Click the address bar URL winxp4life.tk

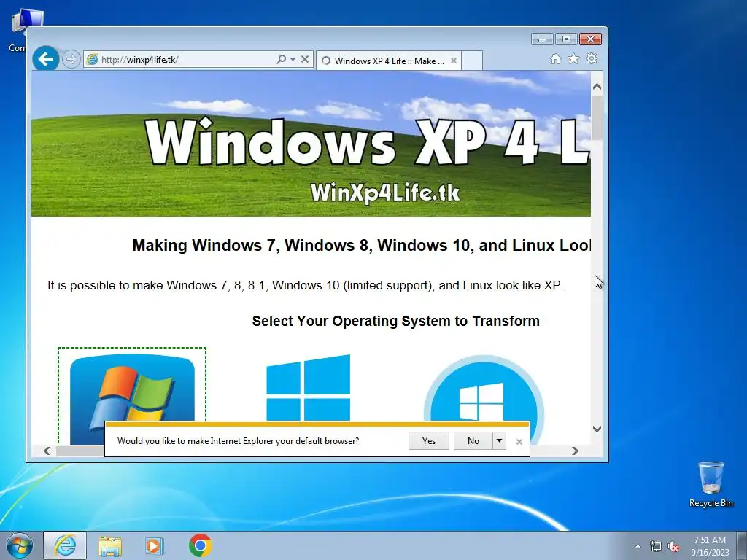pyautogui.click(x=139, y=60)
